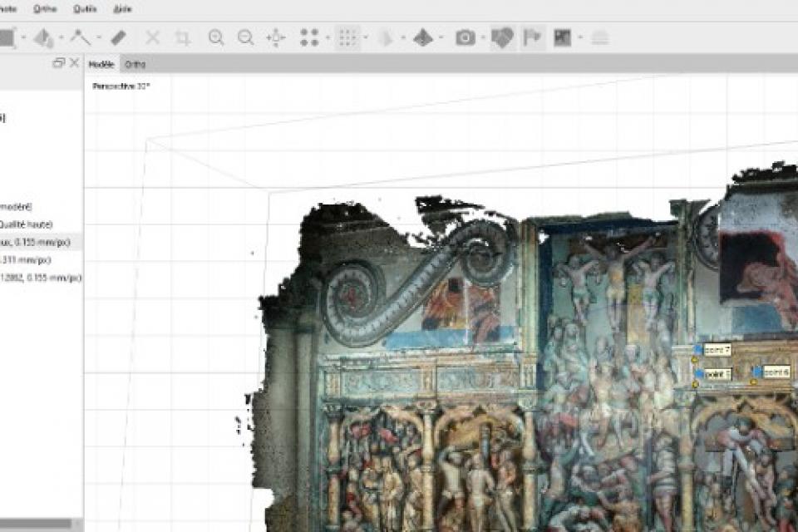Open the Ortho menu
This screenshot has height=532, width=798.
pyautogui.click(x=45, y=8)
